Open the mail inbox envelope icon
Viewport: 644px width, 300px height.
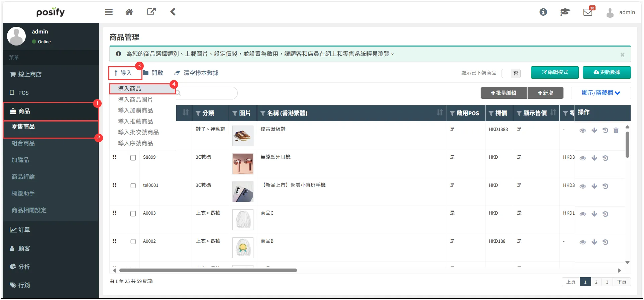[x=587, y=12]
